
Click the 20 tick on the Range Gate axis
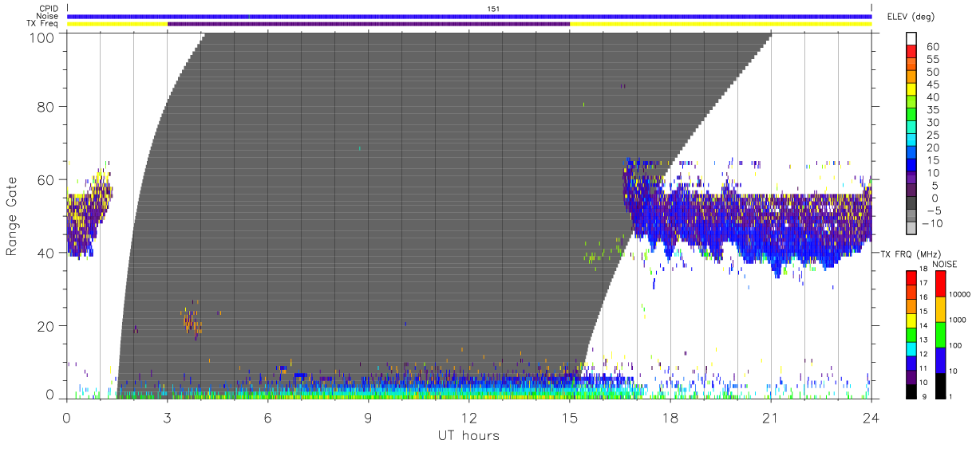pos(45,326)
